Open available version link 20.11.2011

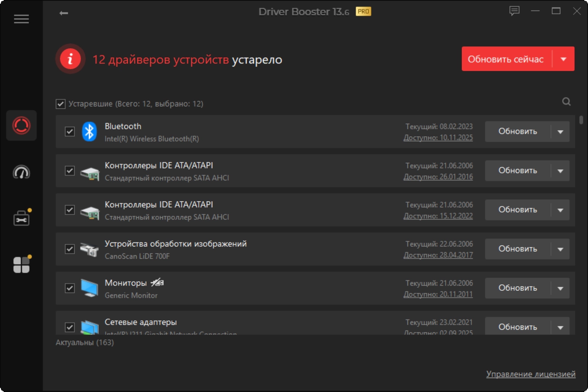438,295
